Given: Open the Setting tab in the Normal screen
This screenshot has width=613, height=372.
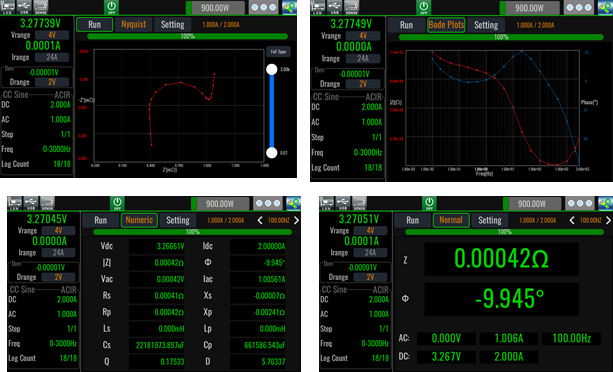Looking at the screenshot, I should [490, 220].
